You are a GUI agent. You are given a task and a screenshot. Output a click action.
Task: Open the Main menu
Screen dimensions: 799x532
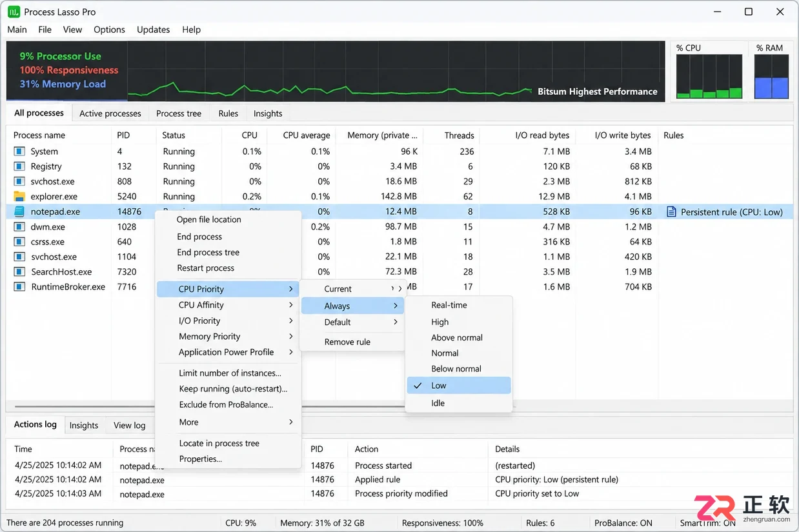(17, 30)
